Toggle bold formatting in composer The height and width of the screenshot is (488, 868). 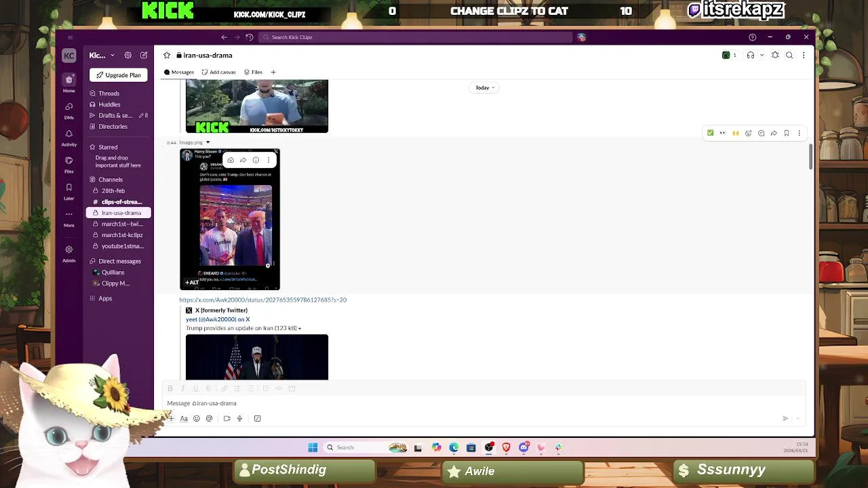coord(170,388)
